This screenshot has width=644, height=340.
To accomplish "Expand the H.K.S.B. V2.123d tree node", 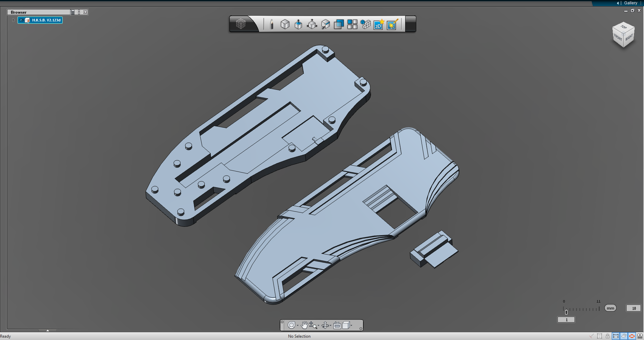I will (13, 20).
